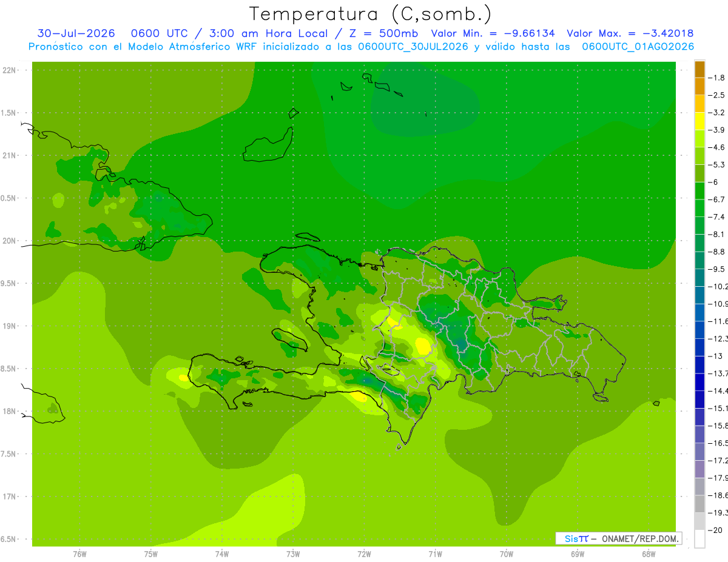The width and height of the screenshot is (728, 562).
Task: Click the '75W' longitude label
Action: 150,555
